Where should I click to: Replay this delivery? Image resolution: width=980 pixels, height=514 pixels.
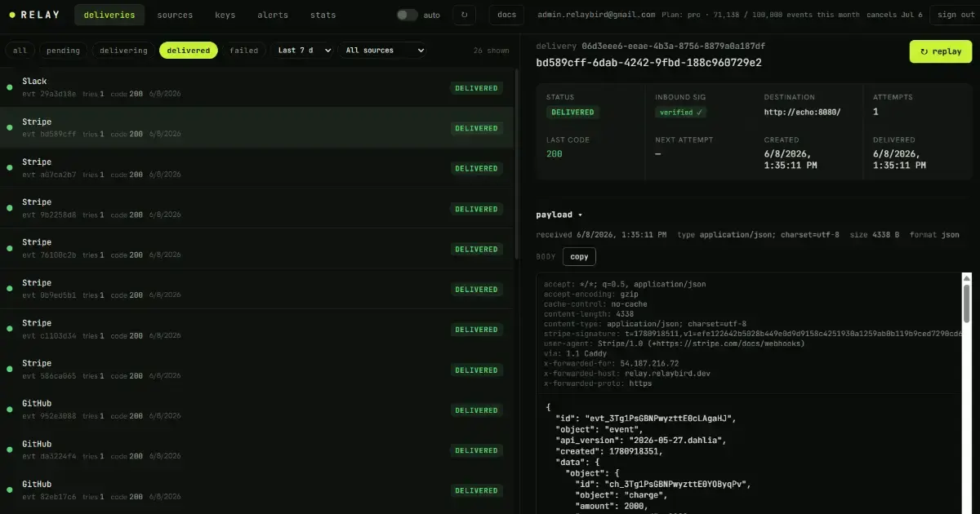pos(941,51)
